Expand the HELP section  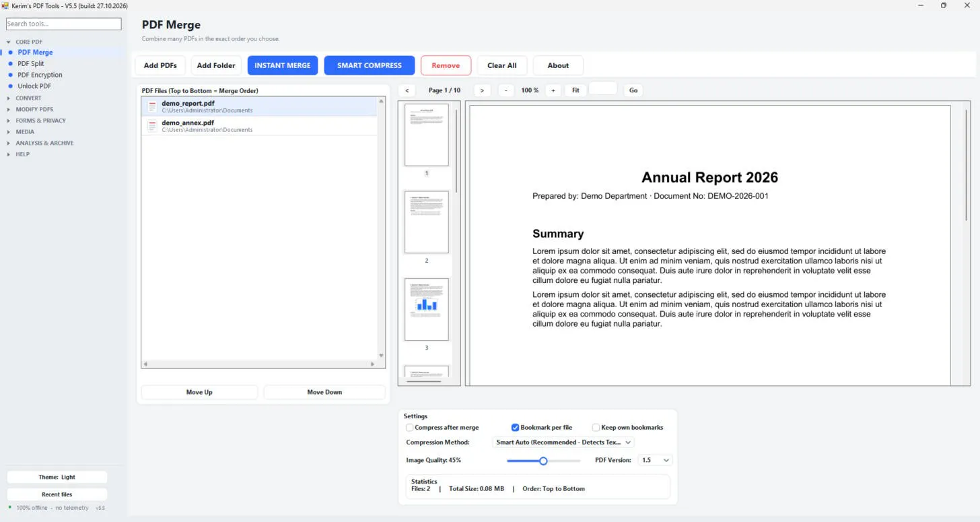point(9,154)
